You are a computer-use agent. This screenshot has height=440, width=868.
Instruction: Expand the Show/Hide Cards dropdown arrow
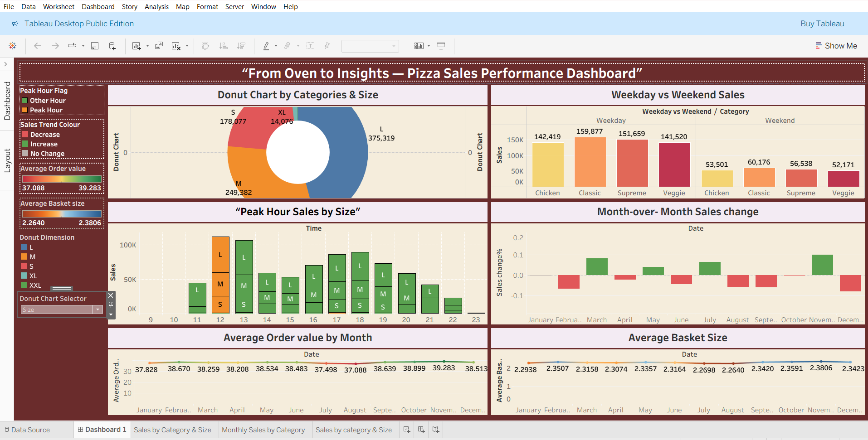(x=429, y=46)
